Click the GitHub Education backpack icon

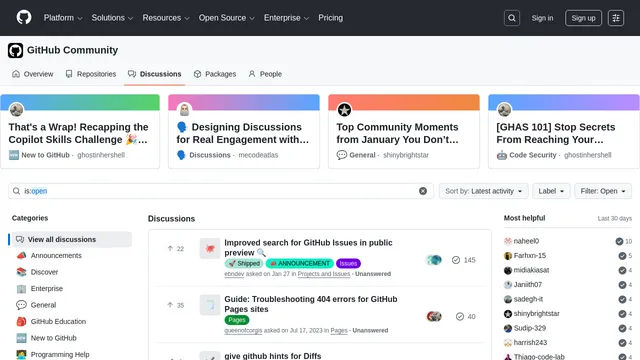pyautogui.click(x=21, y=322)
